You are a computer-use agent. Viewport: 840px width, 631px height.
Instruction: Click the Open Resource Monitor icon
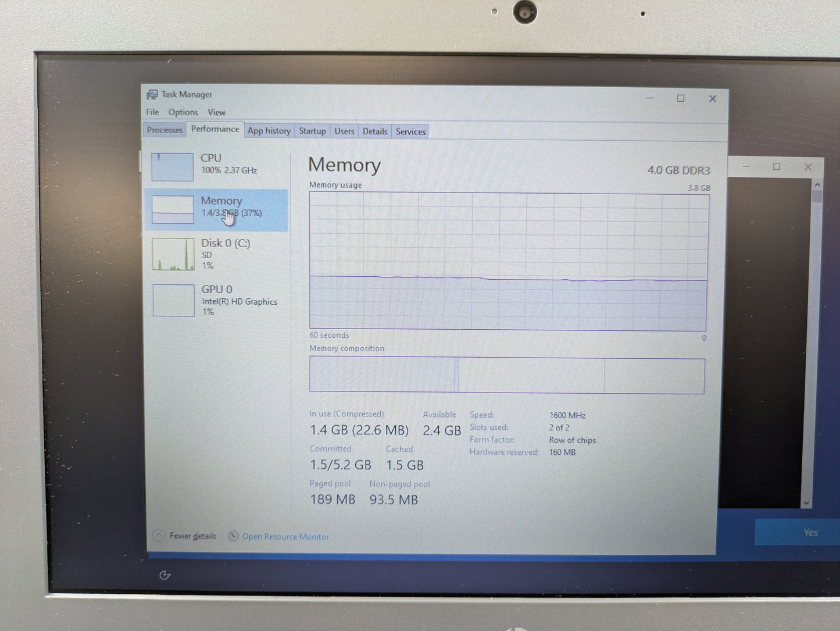point(233,536)
